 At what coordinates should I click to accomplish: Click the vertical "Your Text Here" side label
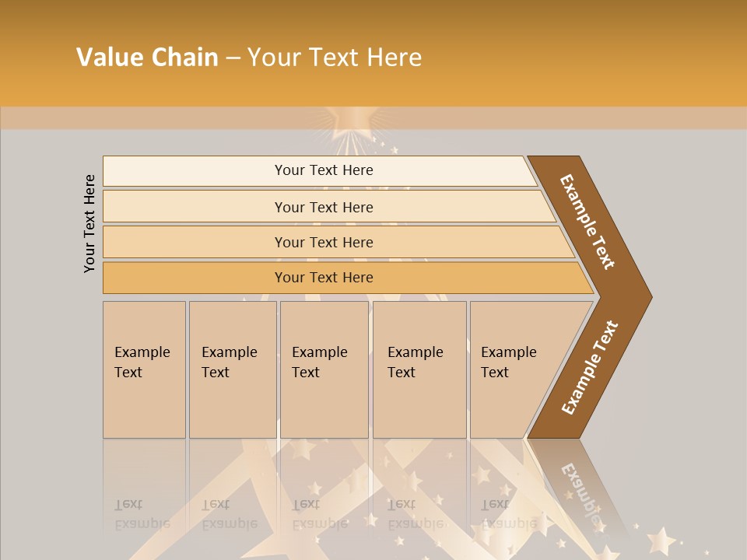(x=89, y=223)
